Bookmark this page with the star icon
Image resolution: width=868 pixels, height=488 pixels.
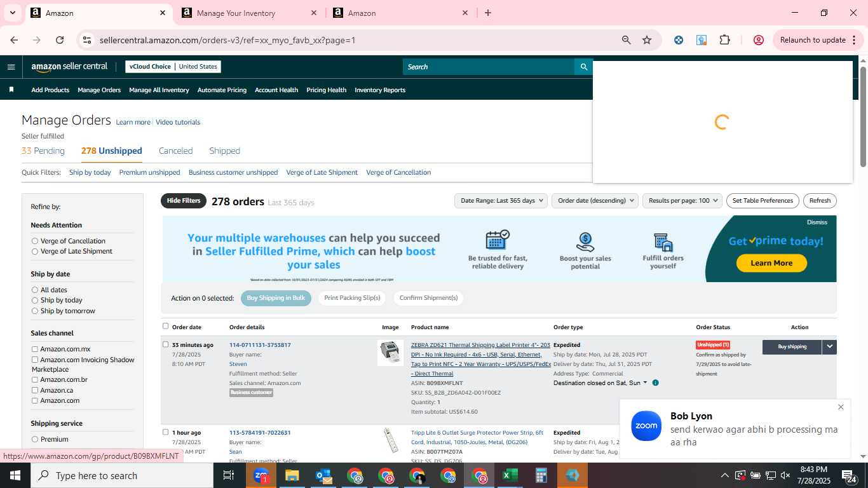pyautogui.click(x=647, y=40)
